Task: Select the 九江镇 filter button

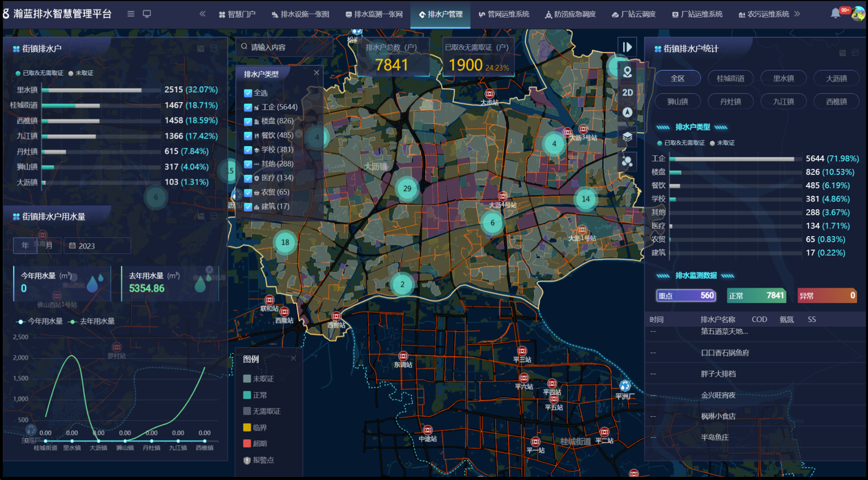Action: click(x=784, y=101)
